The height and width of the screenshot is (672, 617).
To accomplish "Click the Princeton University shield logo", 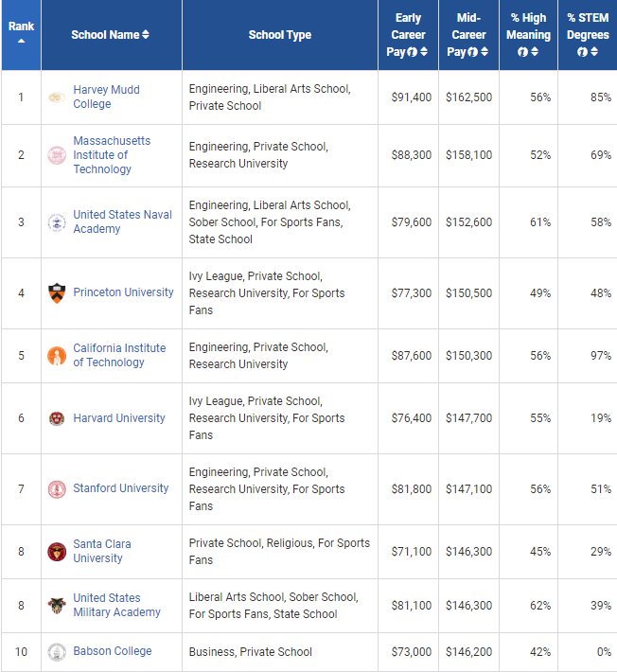I will (x=57, y=292).
